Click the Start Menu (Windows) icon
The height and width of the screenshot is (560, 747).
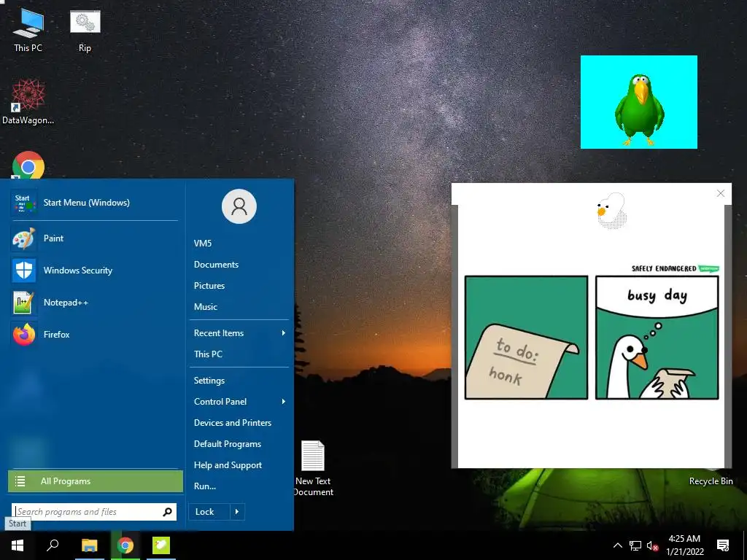coord(24,203)
